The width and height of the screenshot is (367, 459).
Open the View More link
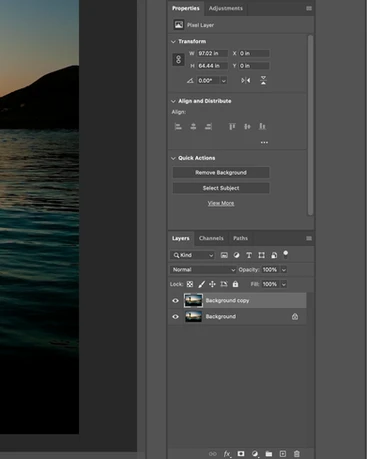point(221,203)
